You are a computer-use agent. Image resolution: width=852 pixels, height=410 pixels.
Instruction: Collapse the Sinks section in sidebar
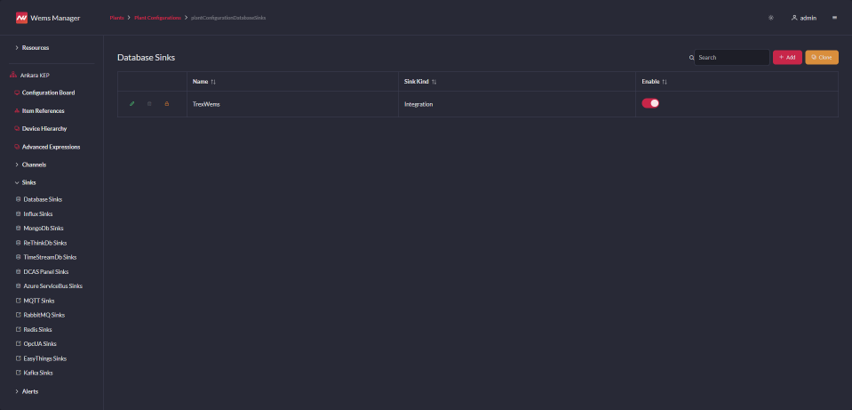click(17, 183)
